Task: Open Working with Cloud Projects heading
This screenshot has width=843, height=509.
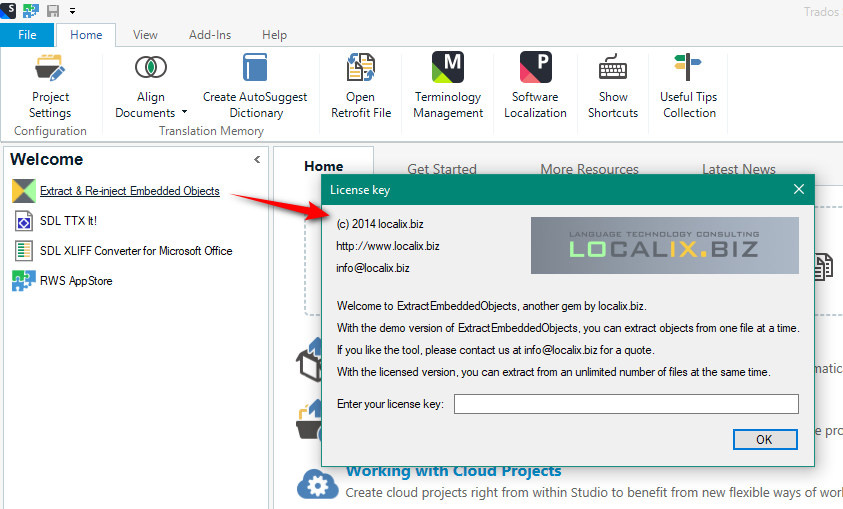Action: click(x=453, y=471)
